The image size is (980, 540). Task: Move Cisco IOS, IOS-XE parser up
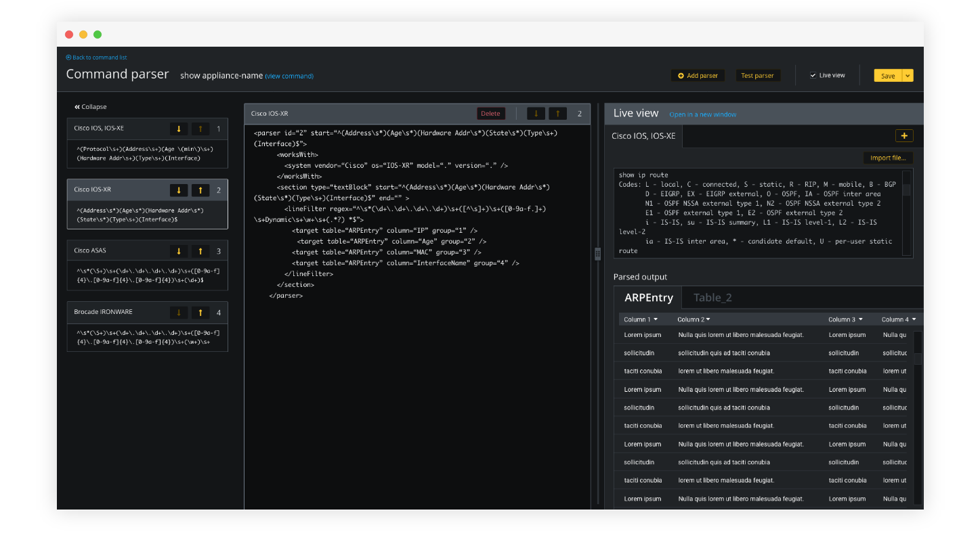pos(200,129)
